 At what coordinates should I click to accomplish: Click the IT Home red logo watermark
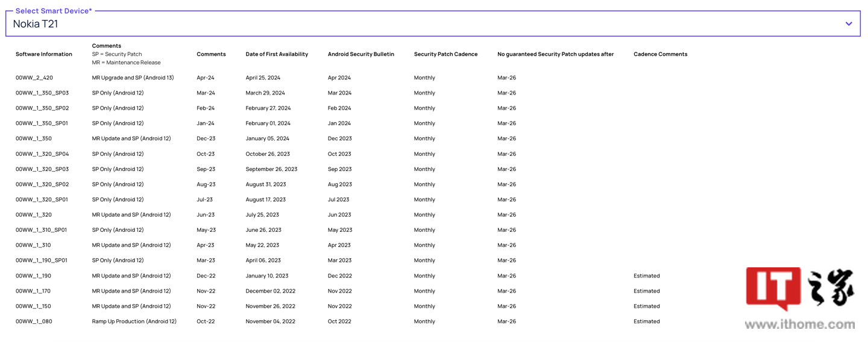(x=773, y=289)
